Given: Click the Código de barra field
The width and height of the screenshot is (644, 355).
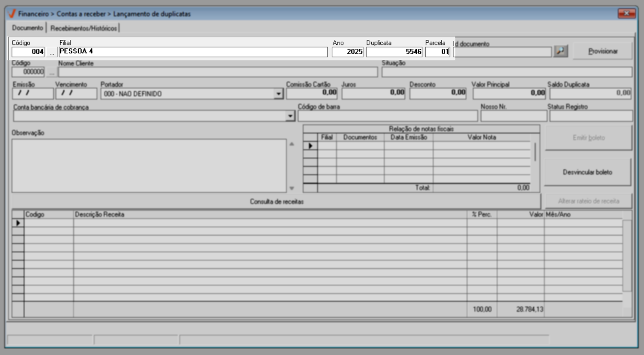Looking at the screenshot, I should [387, 116].
